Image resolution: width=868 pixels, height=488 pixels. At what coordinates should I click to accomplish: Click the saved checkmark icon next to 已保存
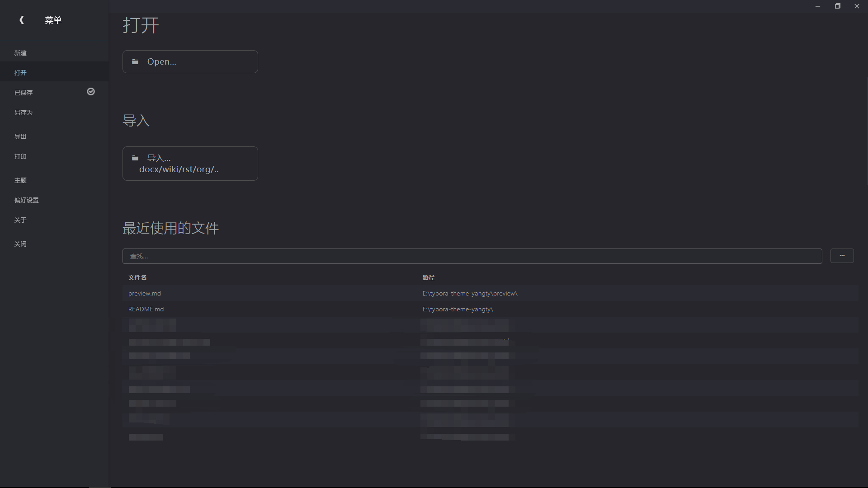point(91,92)
